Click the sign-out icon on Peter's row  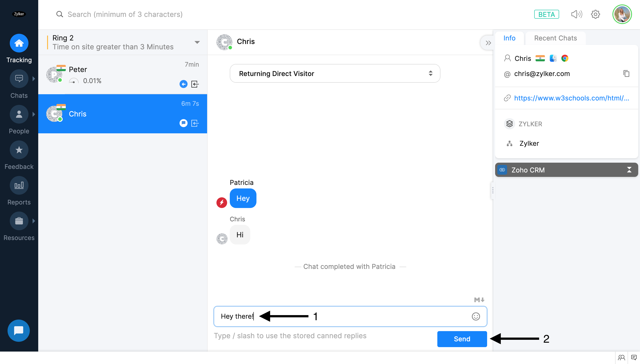[195, 84]
